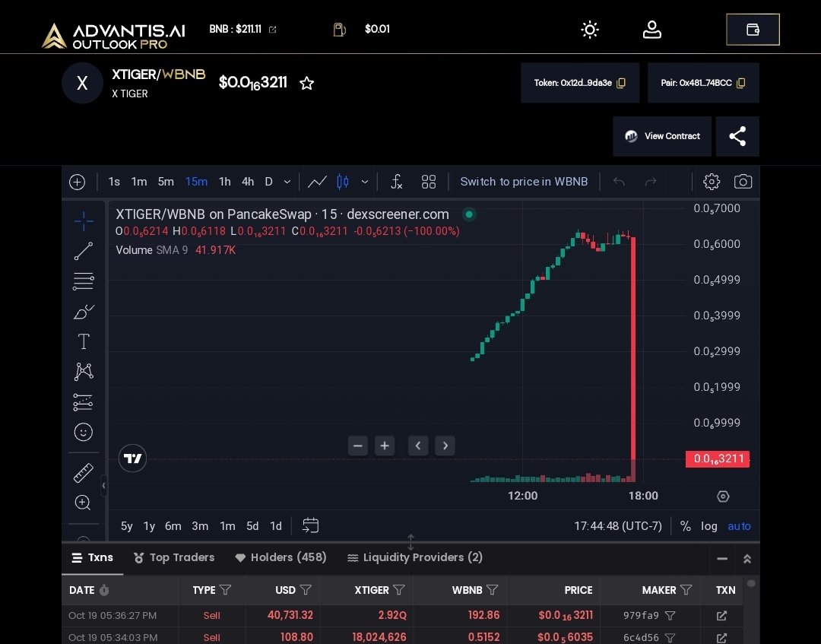Viewport: 821px width, 644px height.
Task: Take chart snapshot with camera icon
Action: pyautogui.click(x=743, y=182)
